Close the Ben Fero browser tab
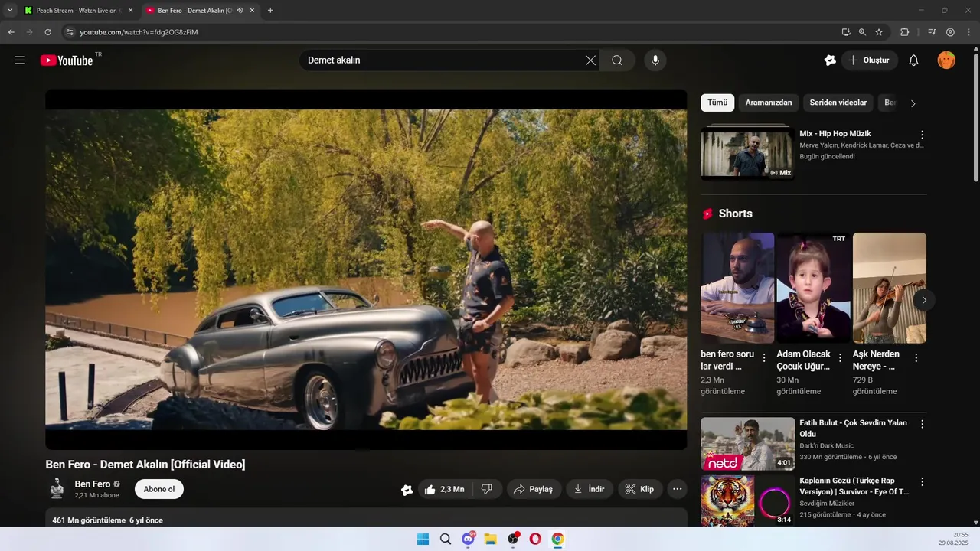This screenshot has width=980, height=551. (252, 11)
